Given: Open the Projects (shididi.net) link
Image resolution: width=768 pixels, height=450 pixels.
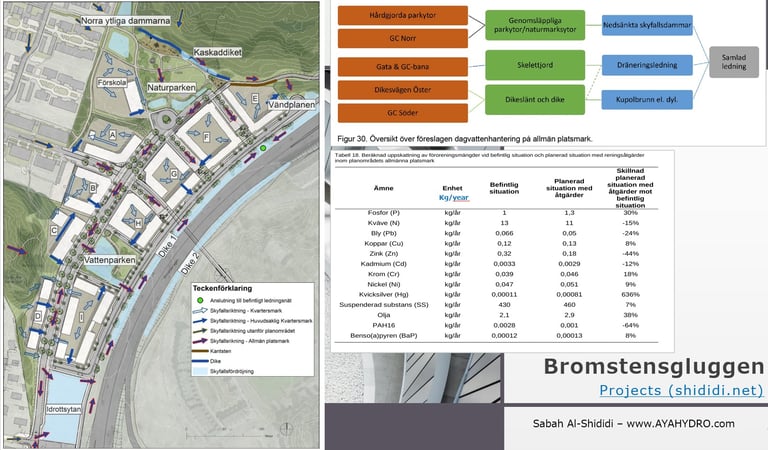Looking at the screenshot, I should point(681,390).
